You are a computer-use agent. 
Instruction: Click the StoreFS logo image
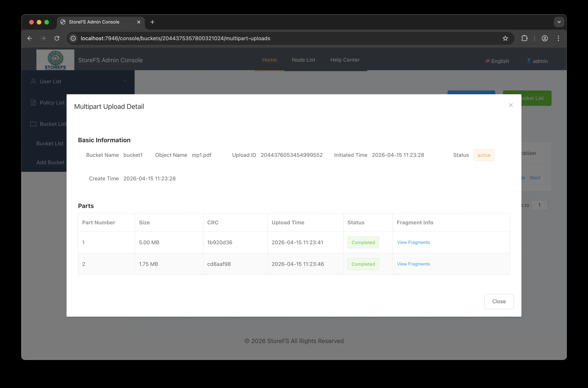pyautogui.click(x=55, y=60)
